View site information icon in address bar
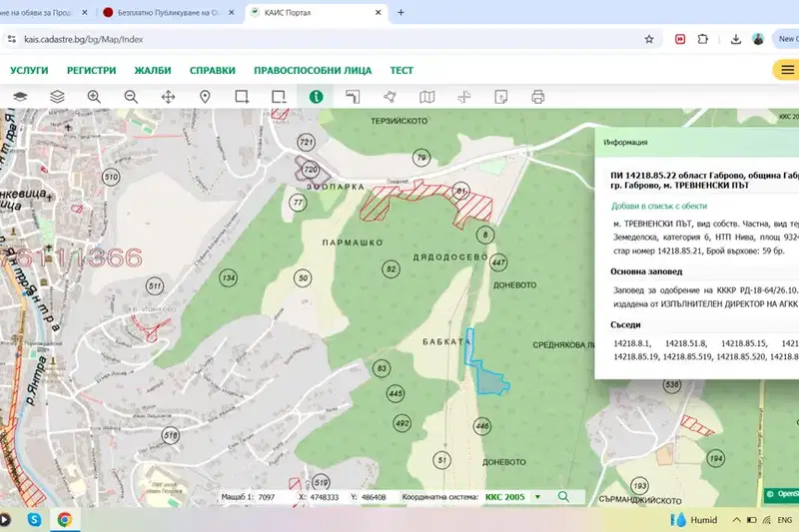799x532 pixels. click(x=11, y=39)
